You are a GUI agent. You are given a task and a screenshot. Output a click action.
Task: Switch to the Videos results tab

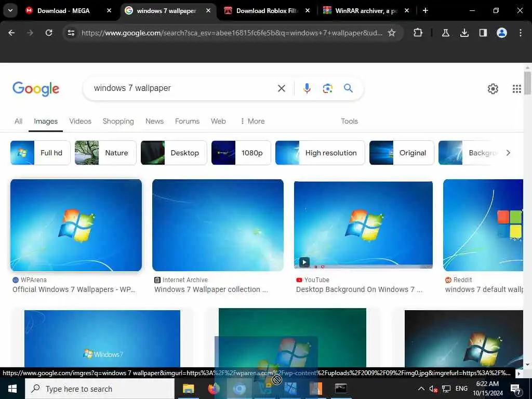80,121
